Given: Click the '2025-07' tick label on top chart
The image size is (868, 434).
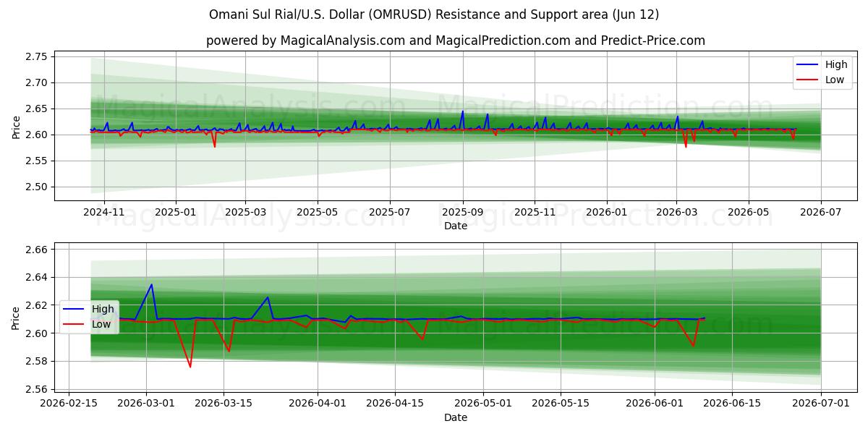Looking at the screenshot, I should pos(389,212).
